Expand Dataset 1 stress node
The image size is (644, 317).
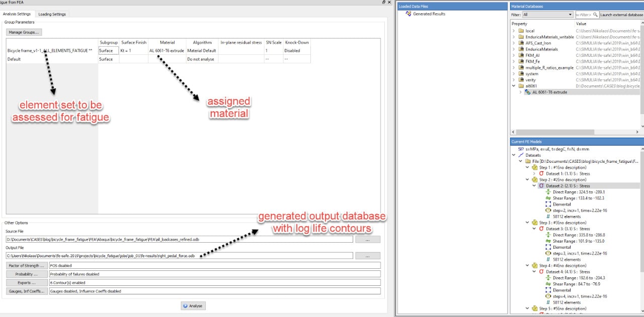[534, 173]
